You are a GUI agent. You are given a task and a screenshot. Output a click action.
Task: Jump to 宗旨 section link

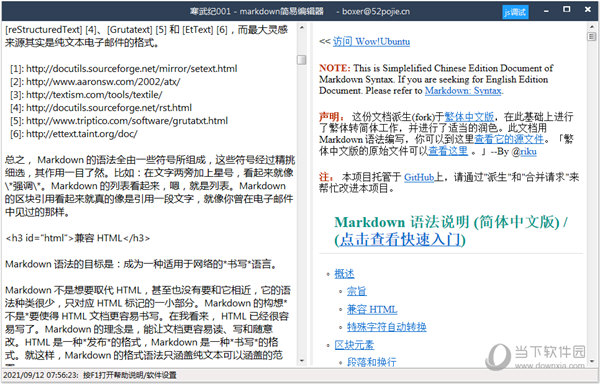[x=357, y=291]
